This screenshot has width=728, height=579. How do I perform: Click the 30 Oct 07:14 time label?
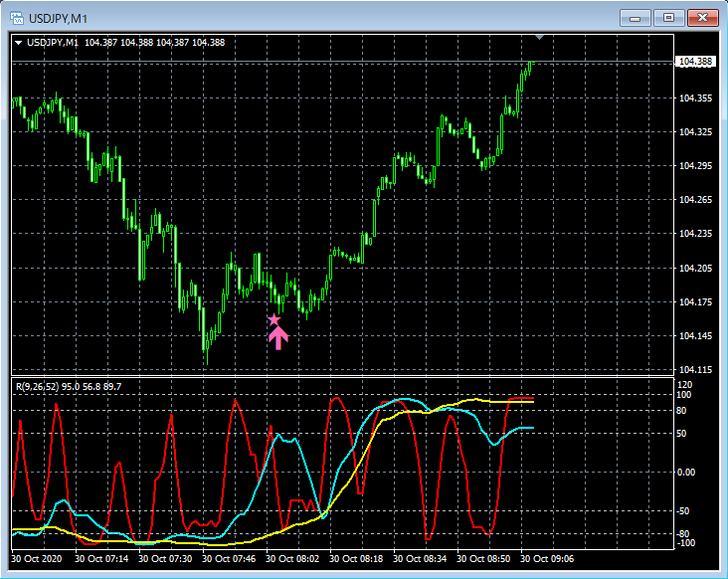click(101, 558)
